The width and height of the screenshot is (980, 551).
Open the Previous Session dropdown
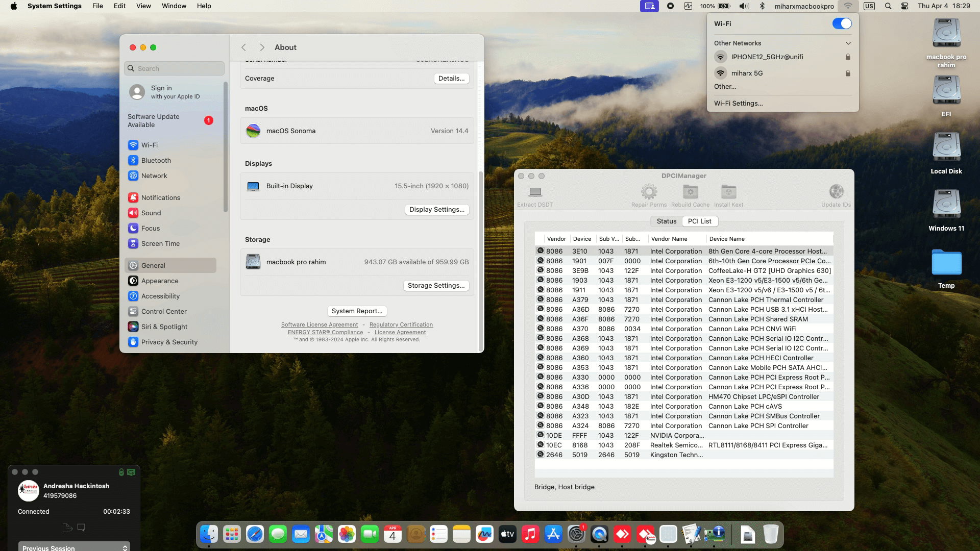[x=75, y=547]
